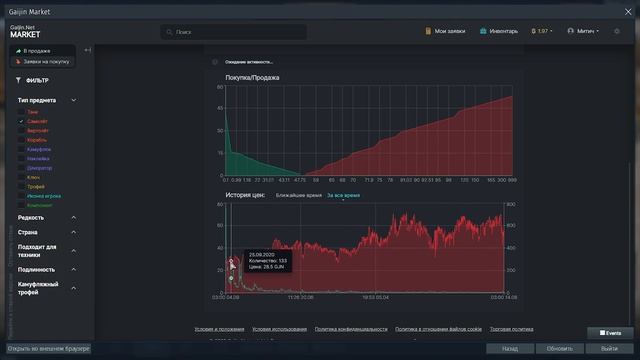Click the user avatar icon near Митич
640x360 pixels.
coord(570,31)
